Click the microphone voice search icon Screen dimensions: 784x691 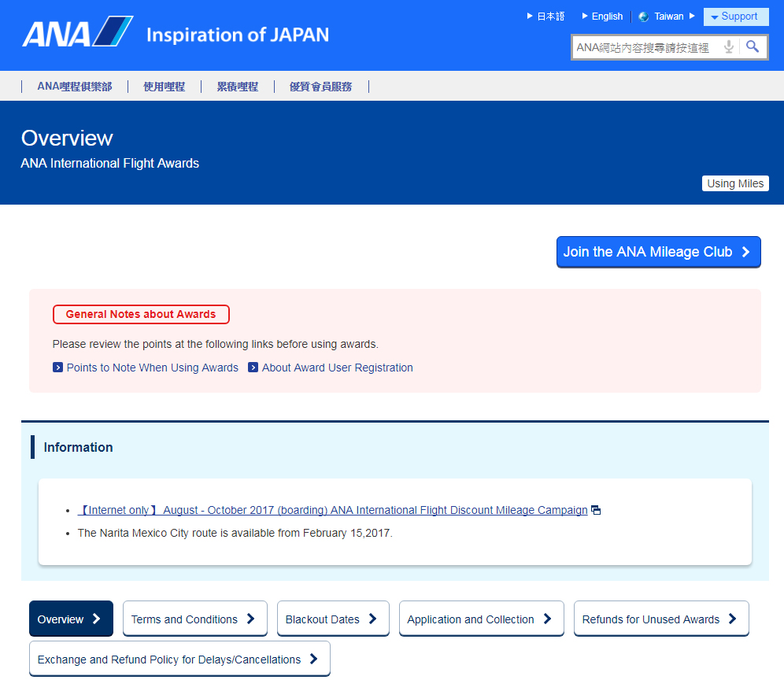coord(729,47)
